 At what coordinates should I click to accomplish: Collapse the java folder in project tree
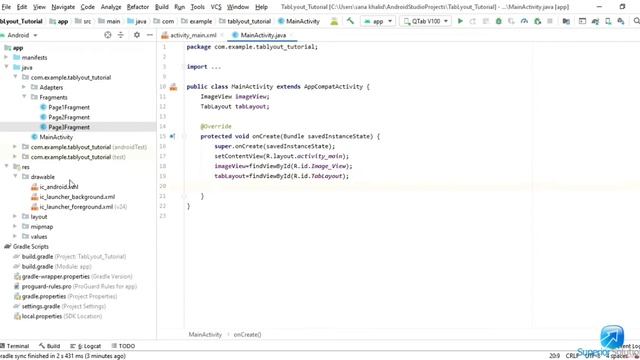point(6,67)
